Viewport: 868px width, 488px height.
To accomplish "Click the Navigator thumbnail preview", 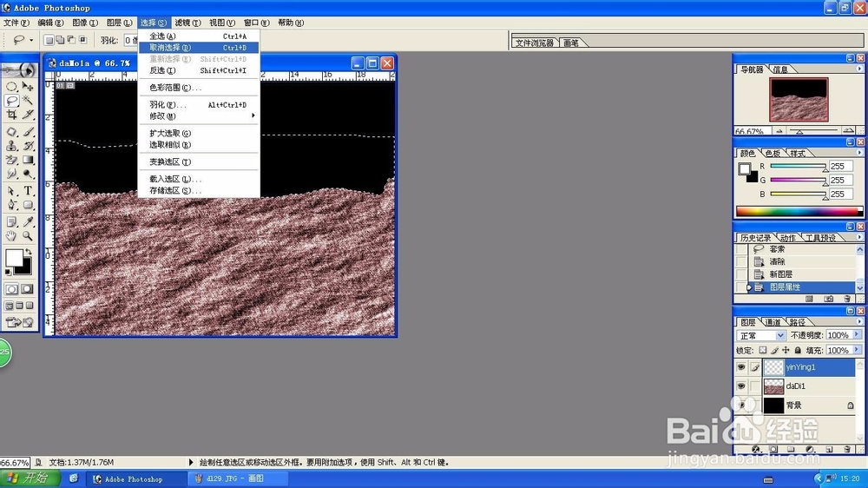I will click(799, 100).
